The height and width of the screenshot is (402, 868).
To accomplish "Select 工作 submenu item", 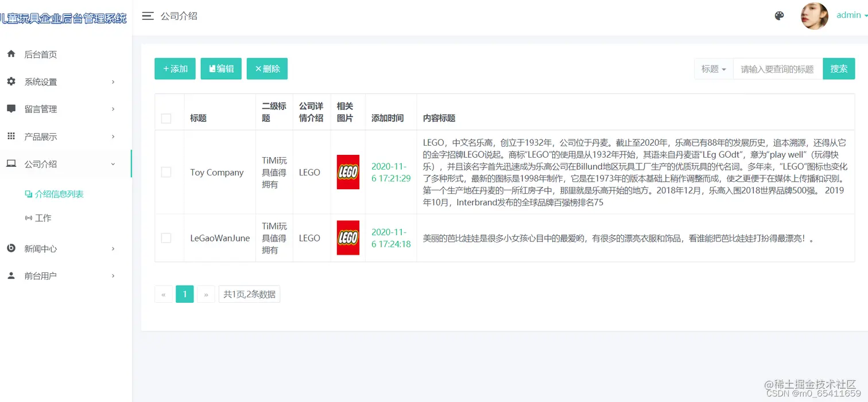I will point(43,218).
